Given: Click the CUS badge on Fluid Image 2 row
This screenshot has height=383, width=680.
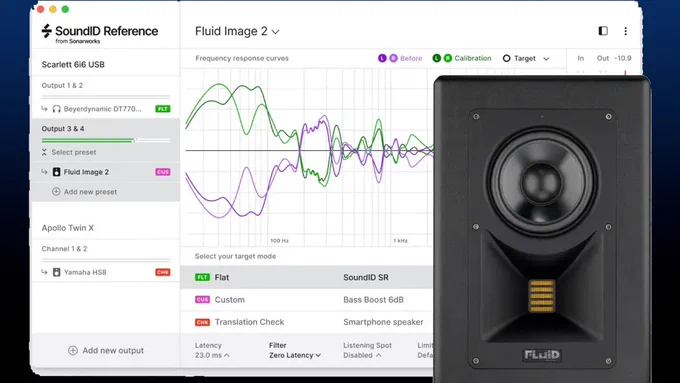Looking at the screenshot, I should click(x=163, y=172).
